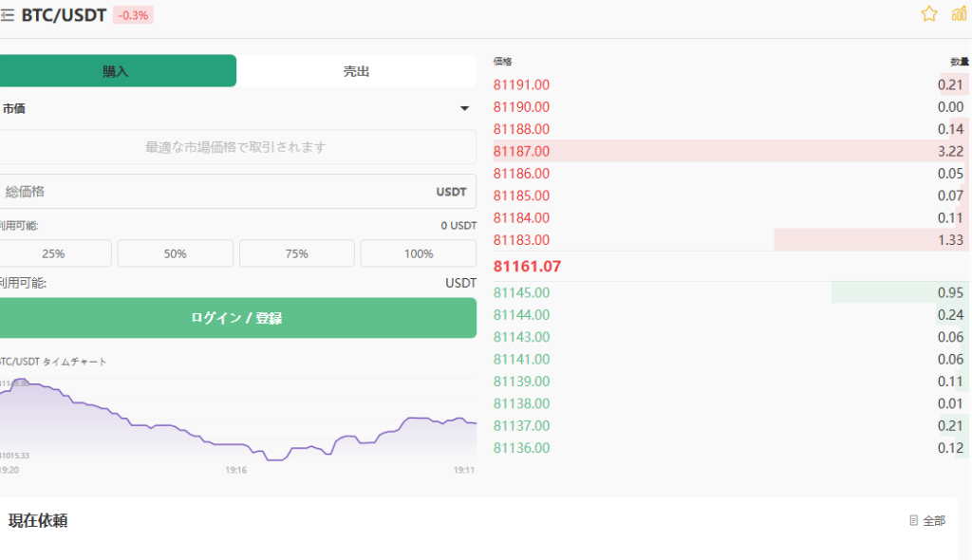Click the market price notice field
The height and width of the screenshot is (560, 972).
[238, 147]
